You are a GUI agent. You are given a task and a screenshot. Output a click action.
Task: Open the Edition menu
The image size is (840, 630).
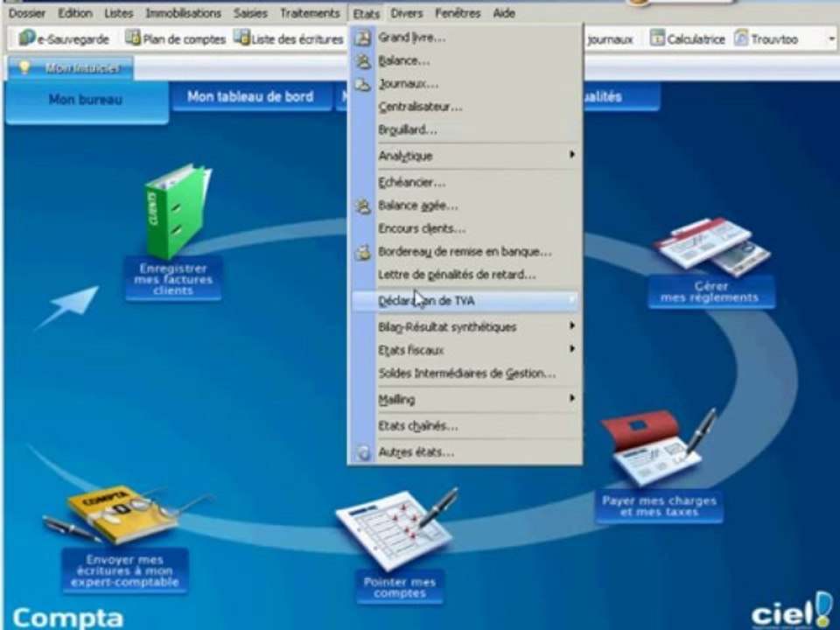(x=75, y=13)
